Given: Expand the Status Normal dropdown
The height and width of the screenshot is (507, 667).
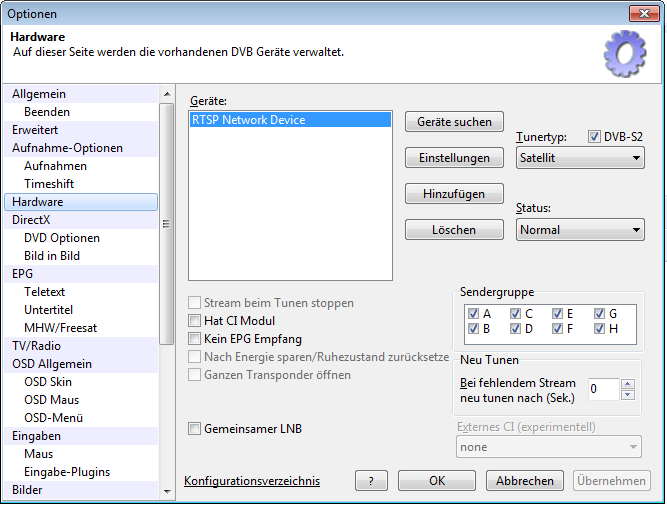Looking at the screenshot, I should (580, 230).
